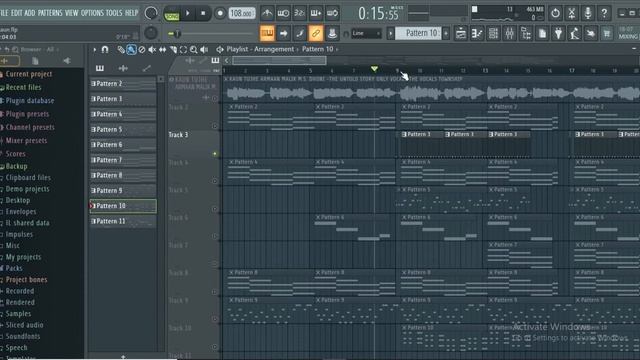Screen dimensions: 640x360
Task: Open the Mixer view icon
Action: pos(509,33)
